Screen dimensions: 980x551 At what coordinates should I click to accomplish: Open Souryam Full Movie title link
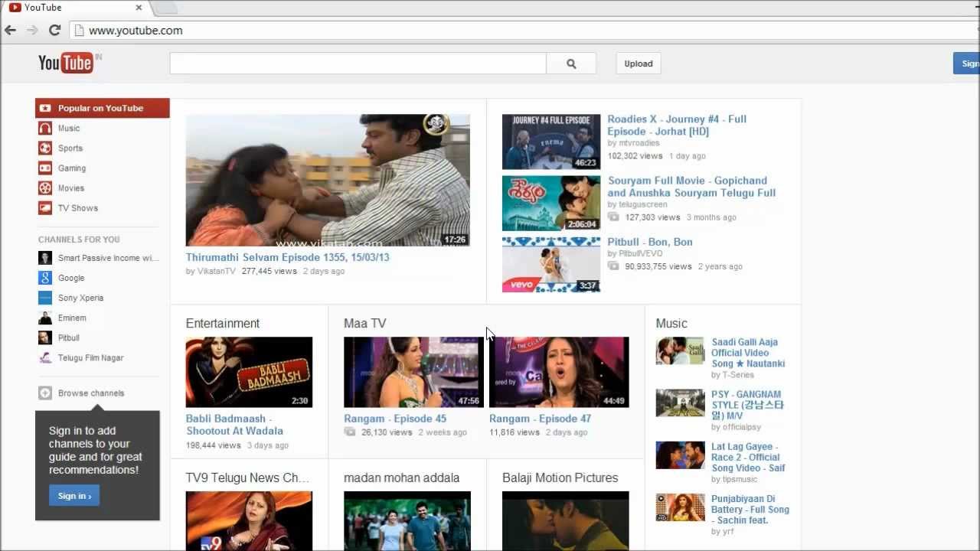tap(692, 187)
